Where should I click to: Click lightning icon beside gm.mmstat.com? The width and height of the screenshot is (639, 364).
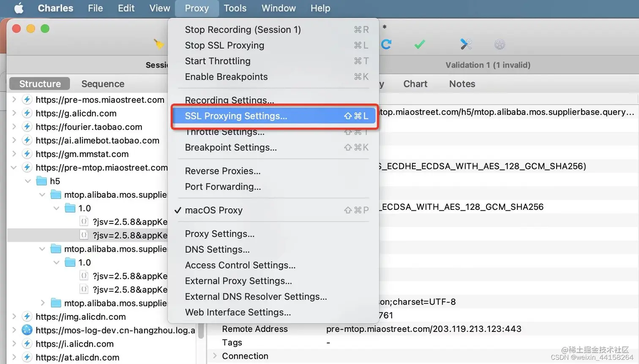(27, 154)
